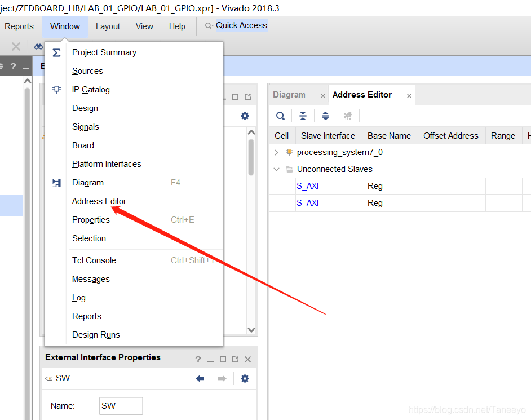Click the second S_AXI slave interface link

(x=307, y=203)
